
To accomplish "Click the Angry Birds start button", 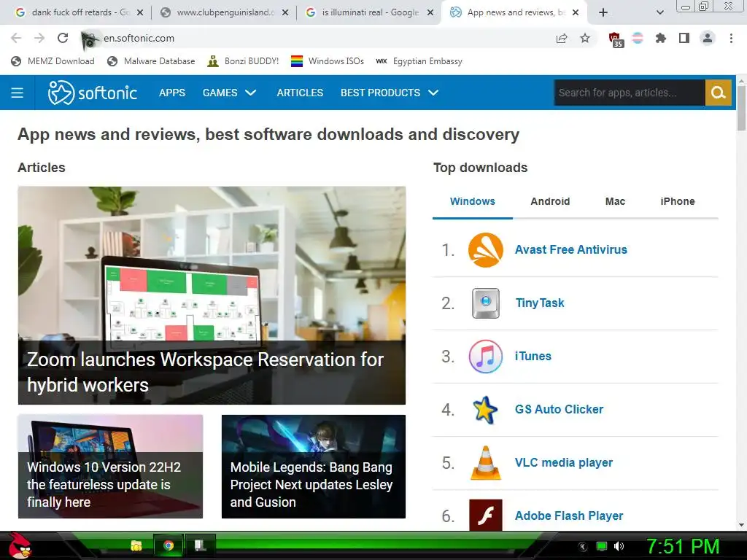I will tap(19, 545).
